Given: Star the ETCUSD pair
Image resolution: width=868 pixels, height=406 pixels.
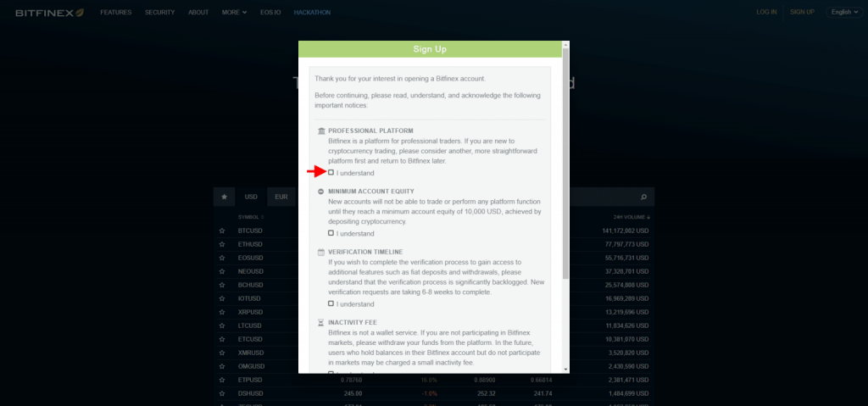Looking at the screenshot, I should tap(222, 339).
